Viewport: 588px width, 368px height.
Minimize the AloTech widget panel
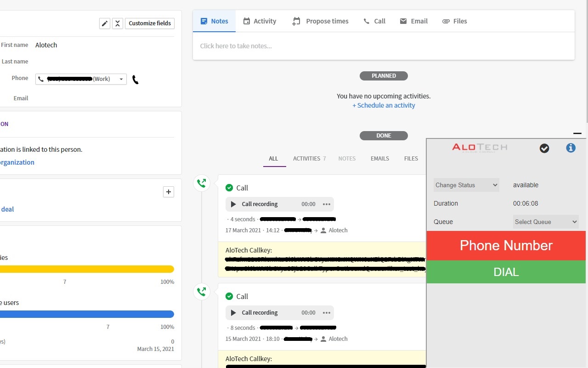[577, 133]
